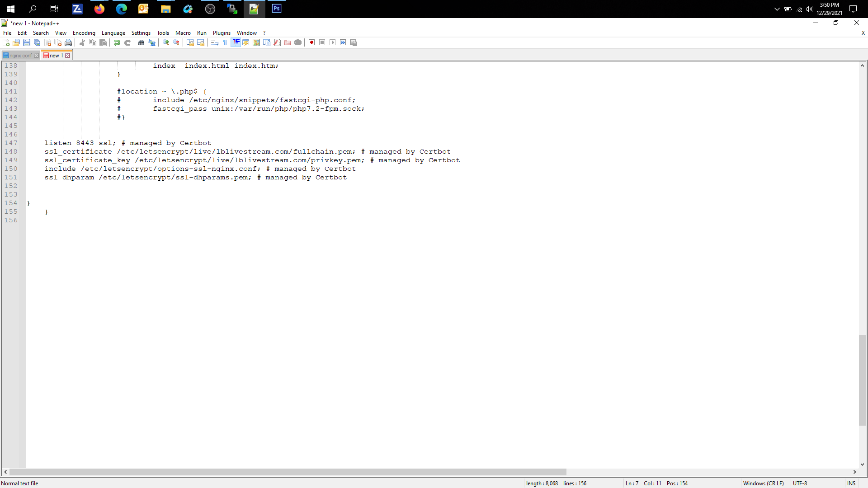The image size is (868, 488).
Task: Toggle word wrap on
Action: pyautogui.click(x=214, y=42)
